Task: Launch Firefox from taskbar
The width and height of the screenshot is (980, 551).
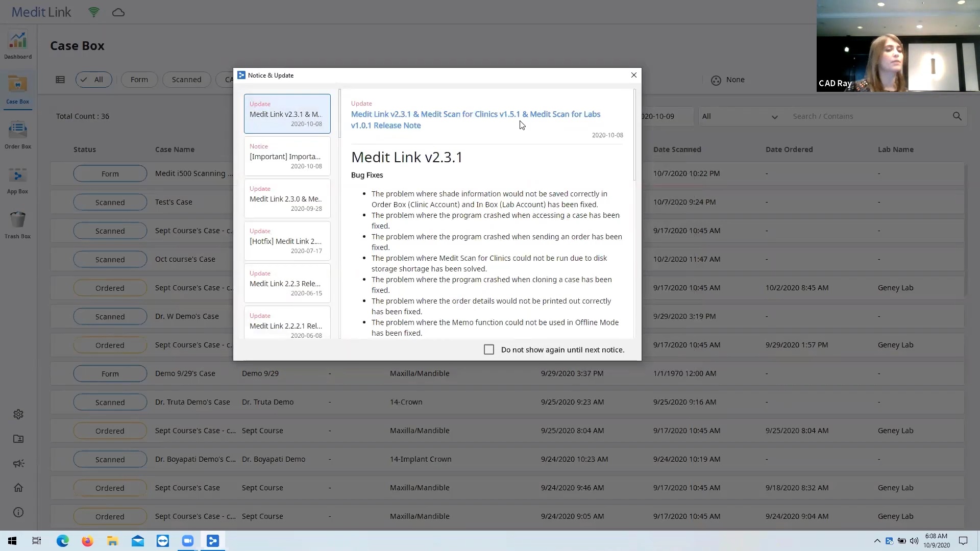Action: pyautogui.click(x=87, y=541)
